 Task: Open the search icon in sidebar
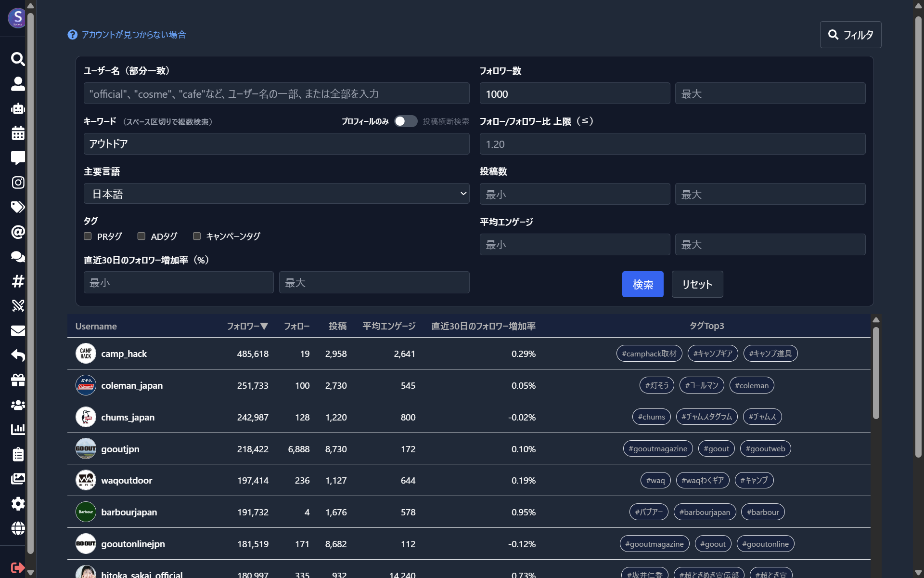click(x=18, y=59)
